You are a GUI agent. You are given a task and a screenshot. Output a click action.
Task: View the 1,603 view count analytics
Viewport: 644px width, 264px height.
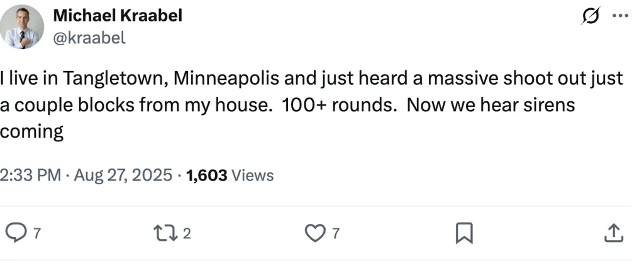[x=208, y=175]
